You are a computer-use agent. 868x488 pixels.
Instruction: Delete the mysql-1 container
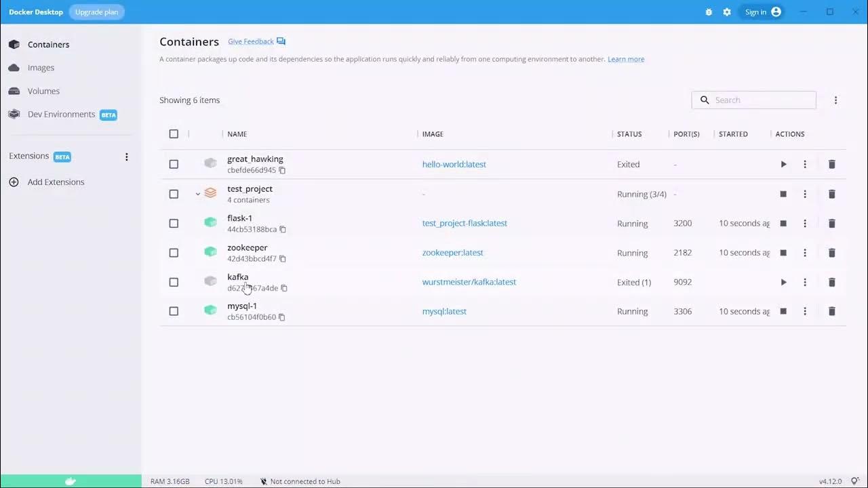[x=832, y=311]
